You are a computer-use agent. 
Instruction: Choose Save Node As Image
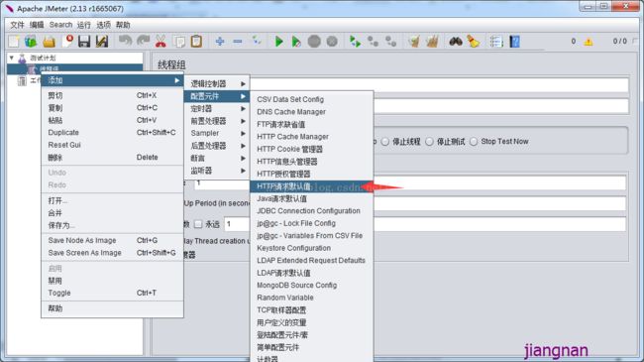[112, 240]
